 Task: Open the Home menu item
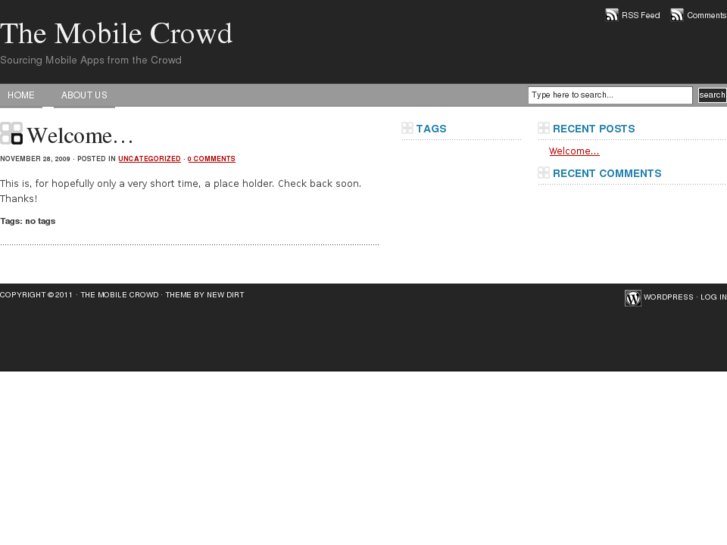pyautogui.click(x=21, y=95)
